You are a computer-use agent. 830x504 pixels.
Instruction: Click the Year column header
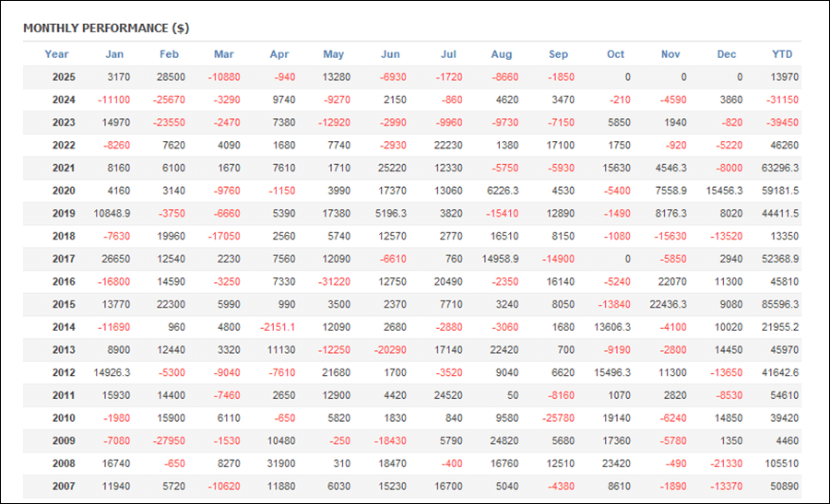[56, 54]
